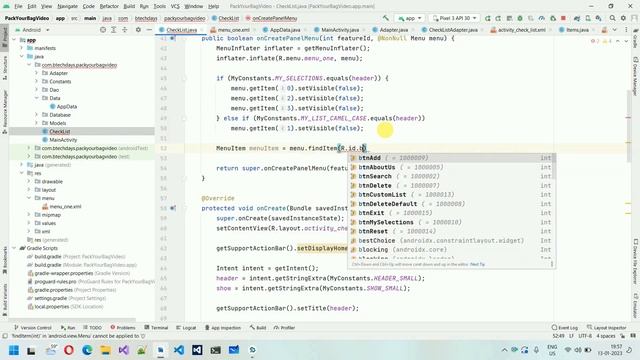Expand the Adapter package

[36, 73]
